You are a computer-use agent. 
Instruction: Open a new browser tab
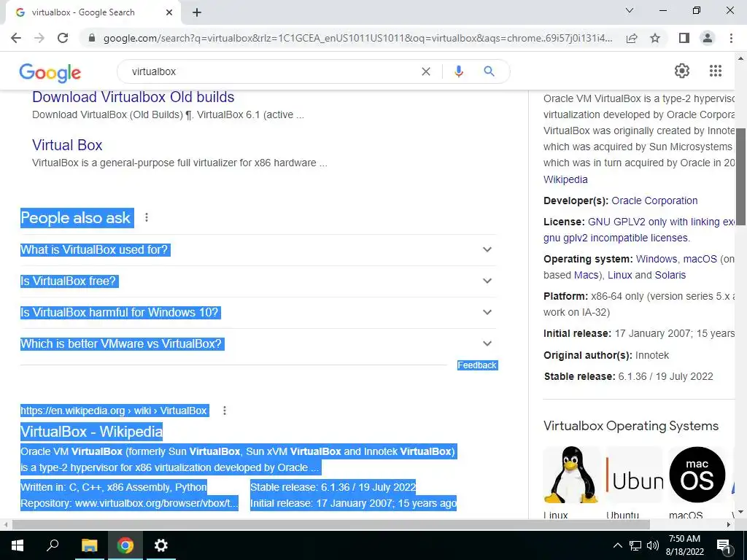(x=197, y=12)
